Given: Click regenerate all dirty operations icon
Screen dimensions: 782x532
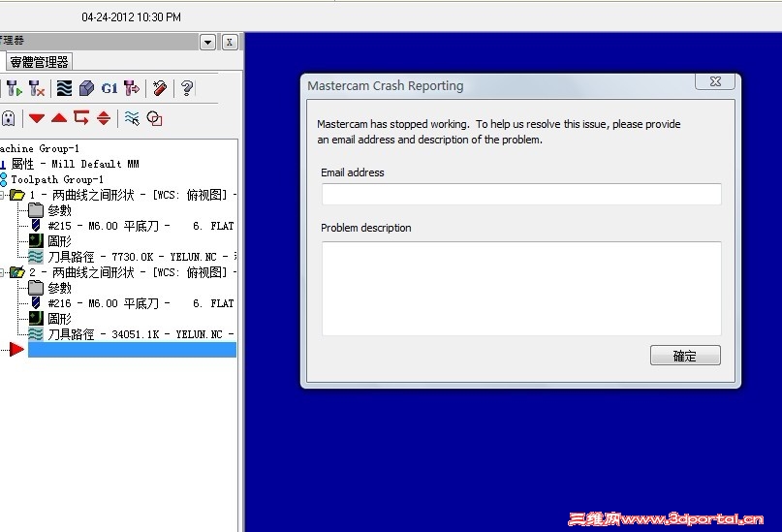Looking at the screenshot, I should pyautogui.click(x=37, y=89).
